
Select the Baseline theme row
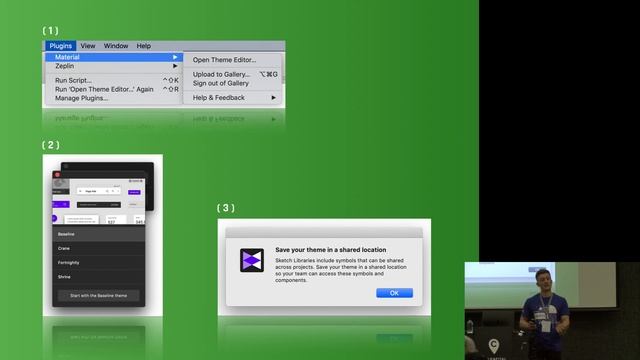click(x=98, y=234)
